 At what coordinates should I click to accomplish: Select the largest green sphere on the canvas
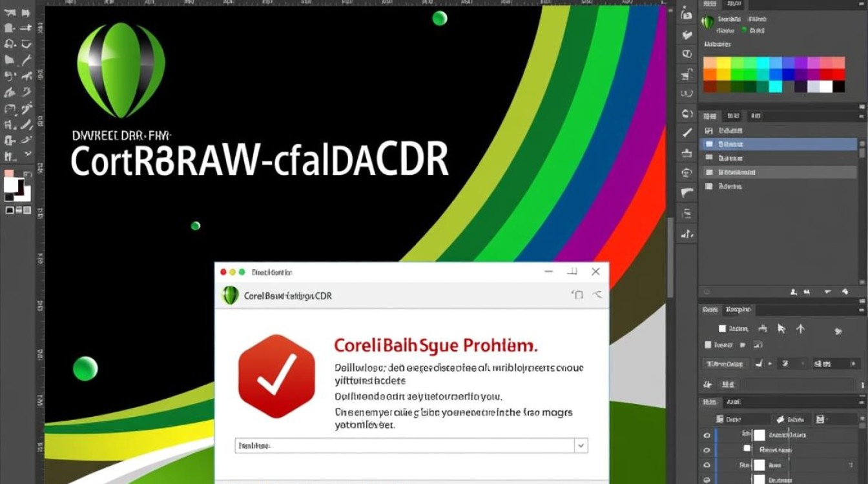point(85,368)
